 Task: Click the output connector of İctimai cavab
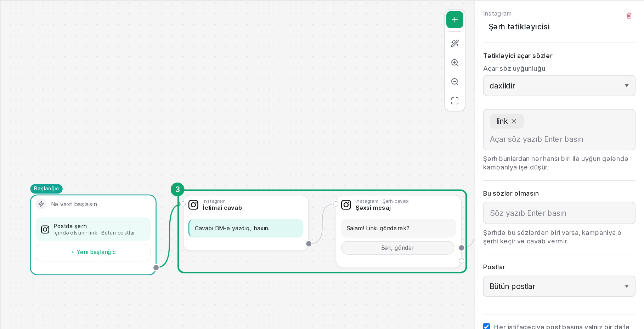[x=309, y=244]
